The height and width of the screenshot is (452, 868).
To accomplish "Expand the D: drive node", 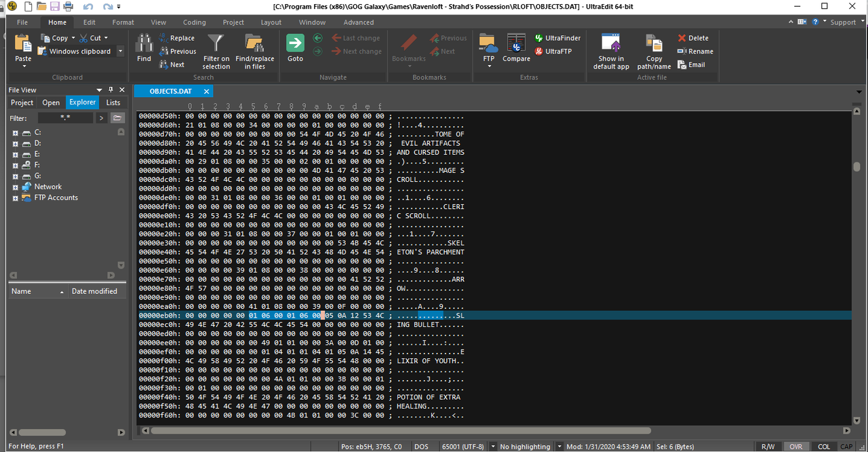I will point(15,143).
